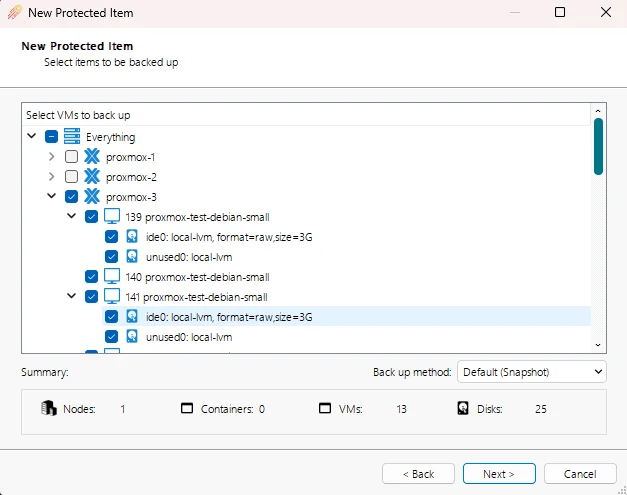This screenshot has height=495, width=627.
Task: Select the '140 proxmox-test-debian-small' row
Action: [x=198, y=277]
